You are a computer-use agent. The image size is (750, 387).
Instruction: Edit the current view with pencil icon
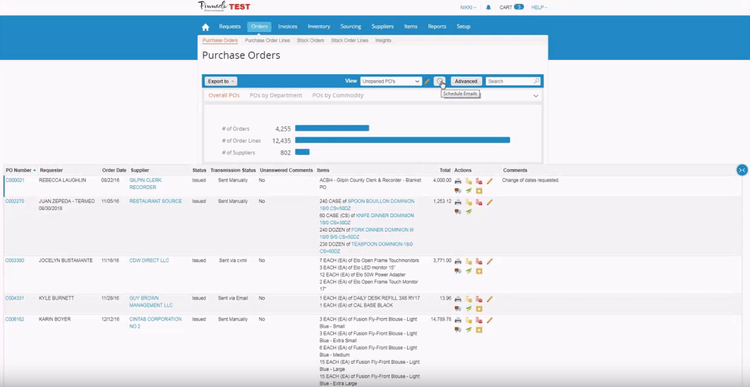pos(427,81)
